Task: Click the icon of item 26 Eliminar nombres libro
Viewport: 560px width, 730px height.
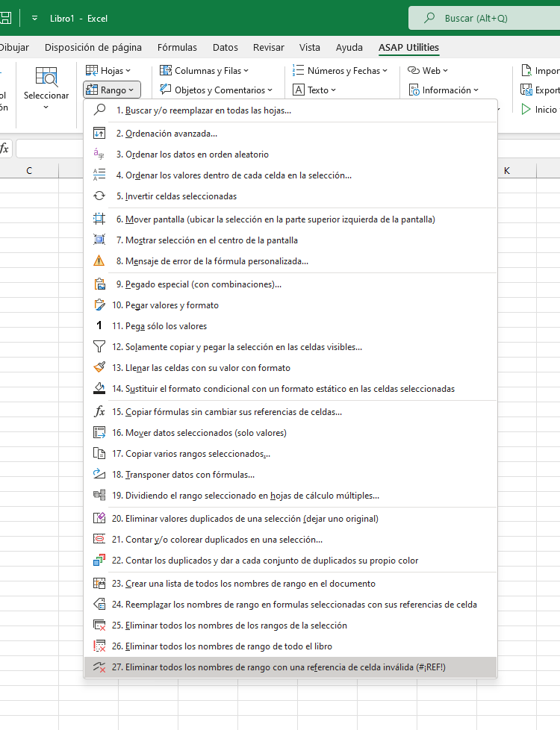Action: coord(99,646)
